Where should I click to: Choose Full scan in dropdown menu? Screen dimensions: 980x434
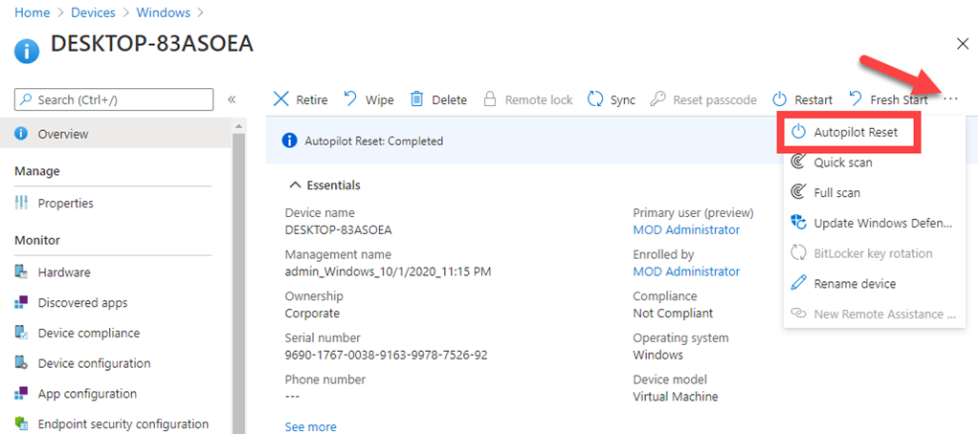point(836,193)
